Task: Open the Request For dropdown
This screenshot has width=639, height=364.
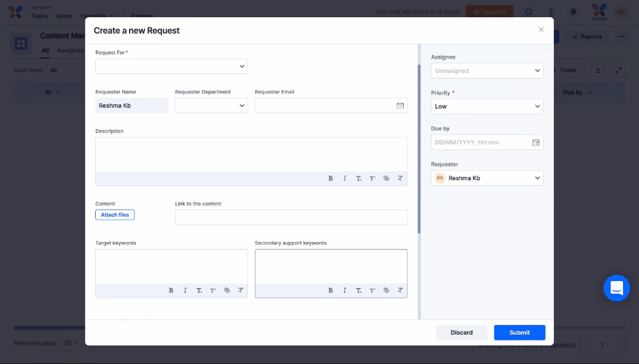Action: click(x=171, y=66)
